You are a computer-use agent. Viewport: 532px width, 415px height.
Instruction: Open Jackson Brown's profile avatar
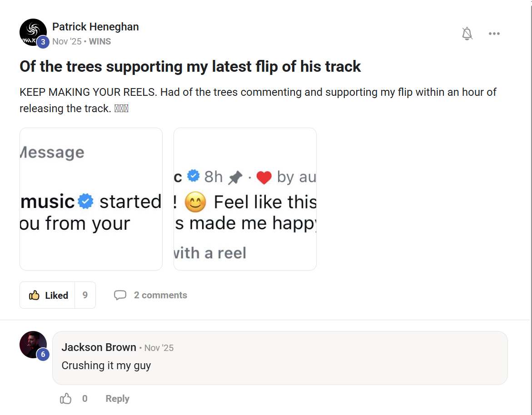click(32, 344)
